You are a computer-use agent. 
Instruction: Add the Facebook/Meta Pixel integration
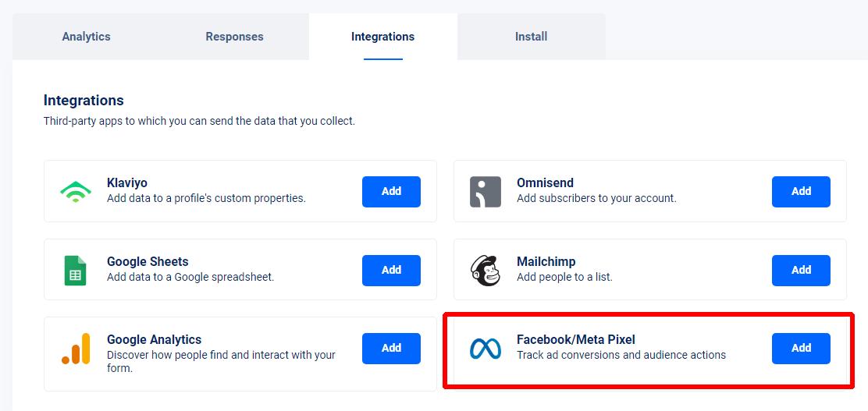pyautogui.click(x=801, y=348)
